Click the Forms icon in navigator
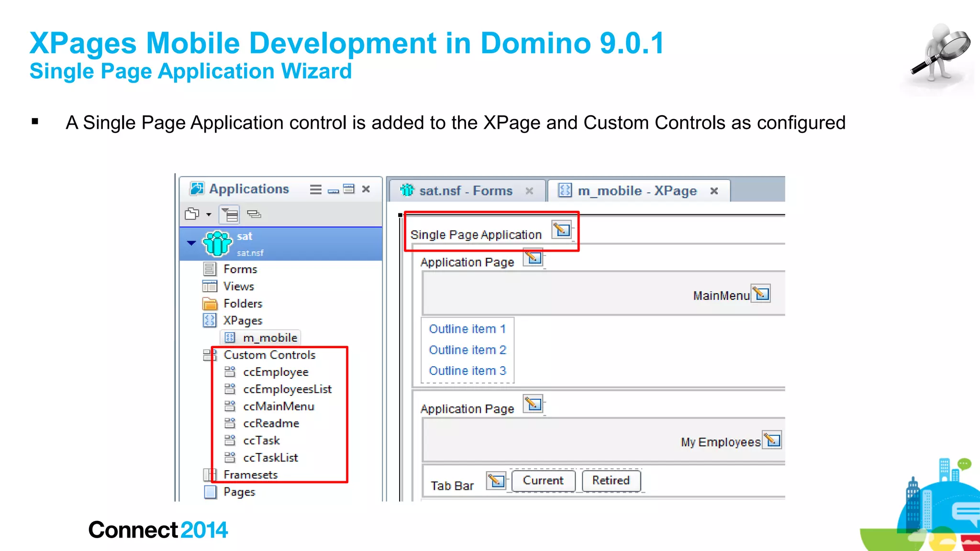The width and height of the screenshot is (980, 551). click(210, 269)
